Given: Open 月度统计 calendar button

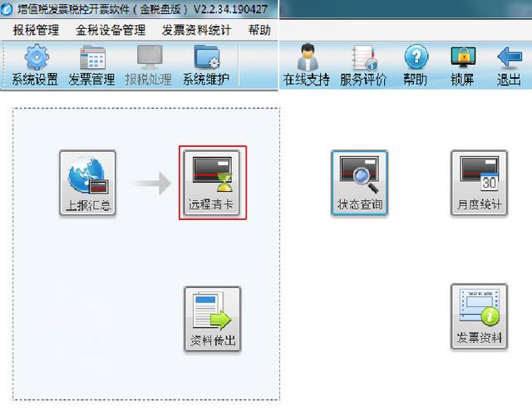Looking at the screenshot, I should tap(479, 183).
